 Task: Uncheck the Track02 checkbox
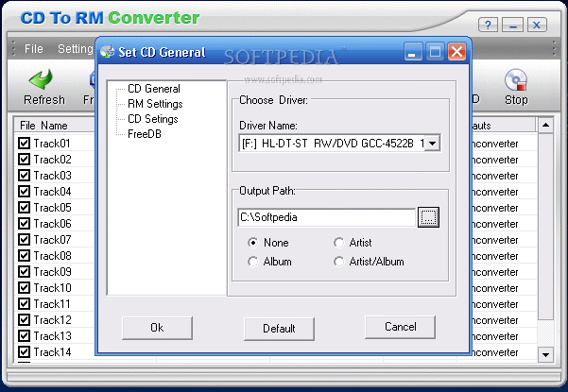click(x=24, y=159)
